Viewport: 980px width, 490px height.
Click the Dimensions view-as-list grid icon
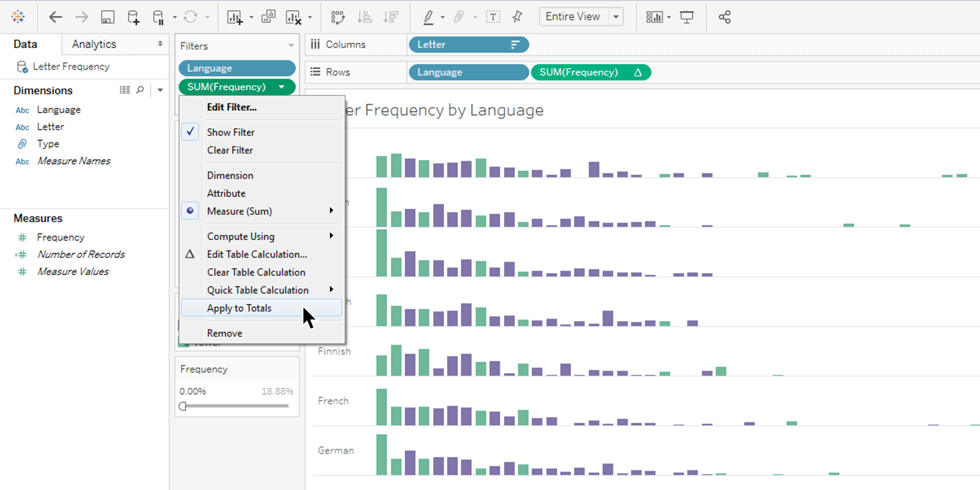(x=125, y=90)
